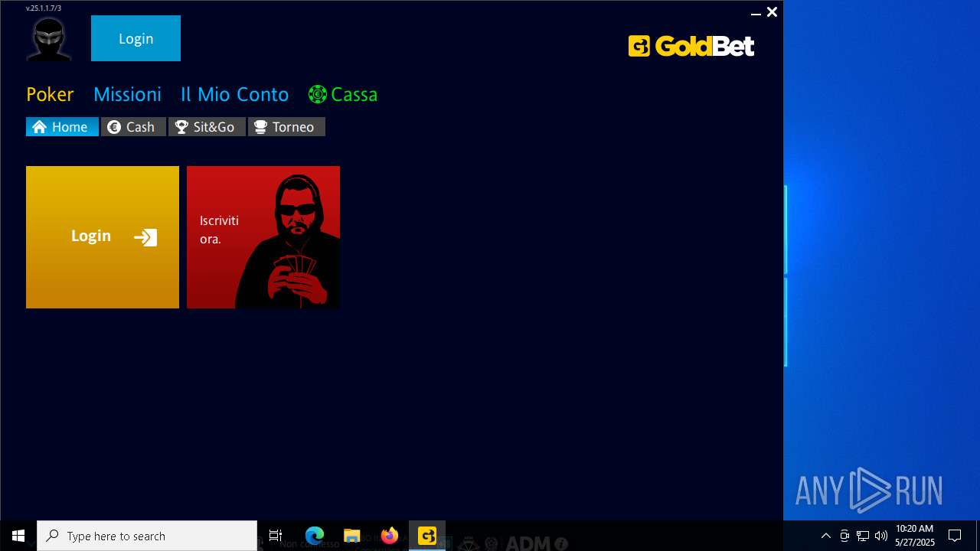This screenshot has height=551, width=980.
Task: Open the Windows Start menu
Action: point(18,536)
